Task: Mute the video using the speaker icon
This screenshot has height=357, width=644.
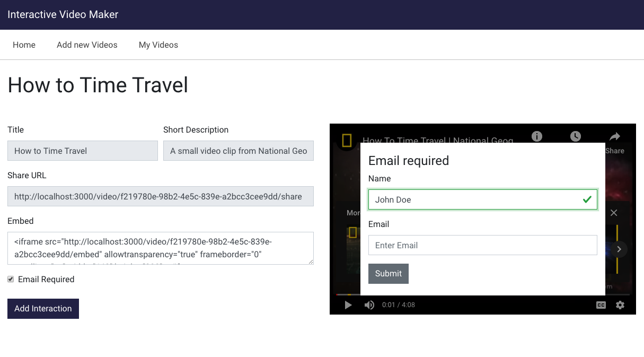Action: pyautogui.click(x=369, y=305)
